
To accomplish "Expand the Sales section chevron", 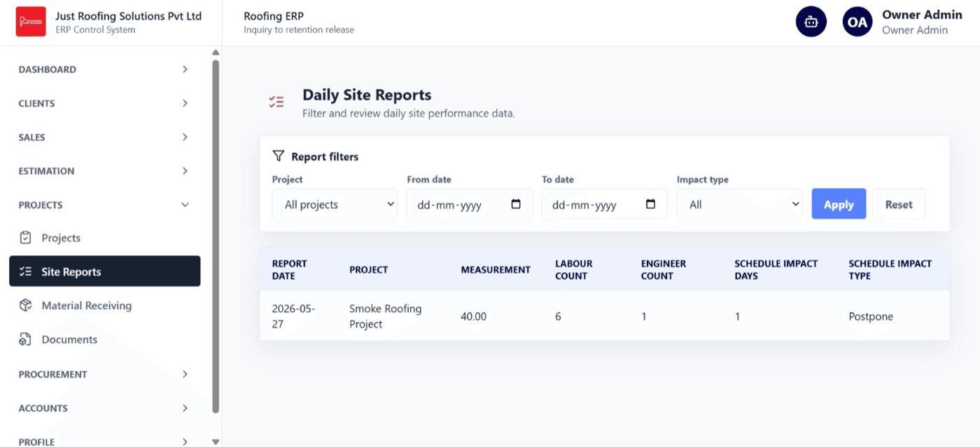I will coord(185,137).
